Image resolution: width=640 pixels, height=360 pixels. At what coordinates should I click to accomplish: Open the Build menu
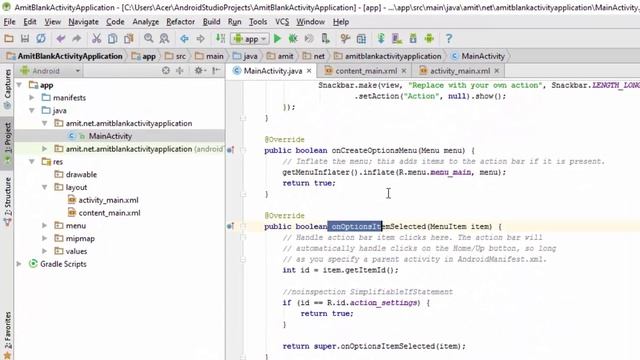pyautogui.click(x=211, y=22)
